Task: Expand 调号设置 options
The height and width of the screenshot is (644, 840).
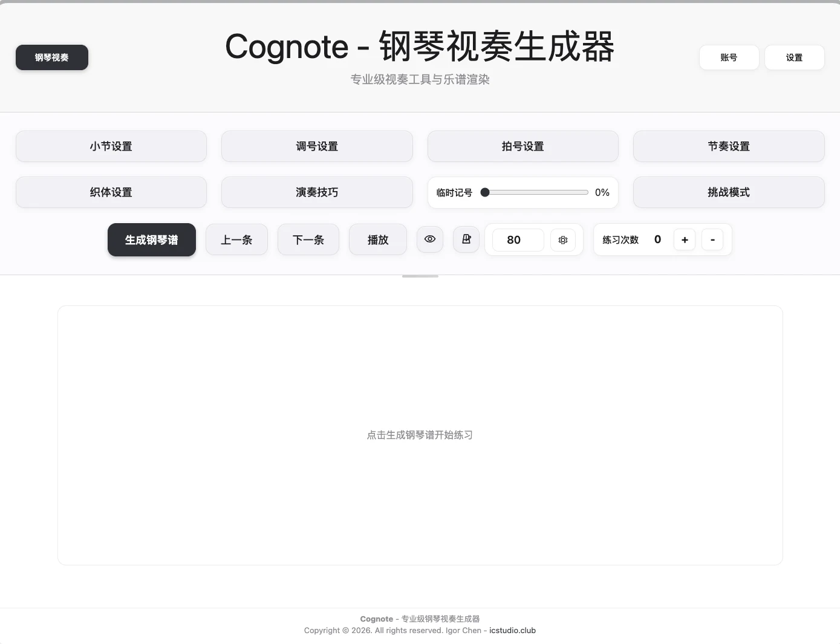Action: click(317, 146)
